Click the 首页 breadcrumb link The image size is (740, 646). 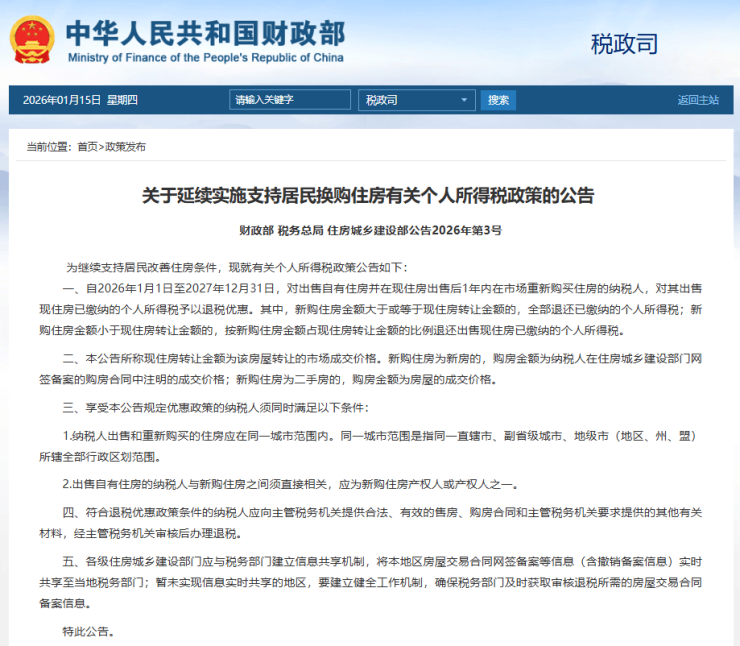click(87, 147)
